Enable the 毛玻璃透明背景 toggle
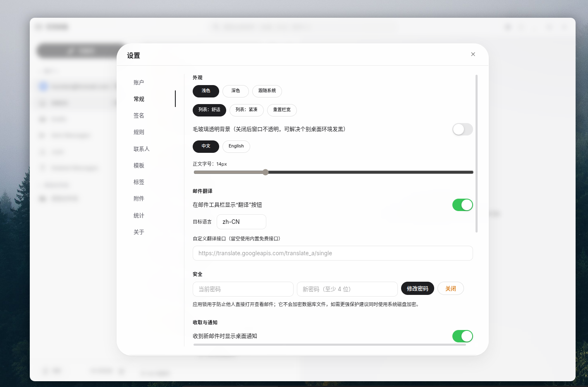Image resolution: width=588 pixels, height=387 pixels. (x=463, y=129)
